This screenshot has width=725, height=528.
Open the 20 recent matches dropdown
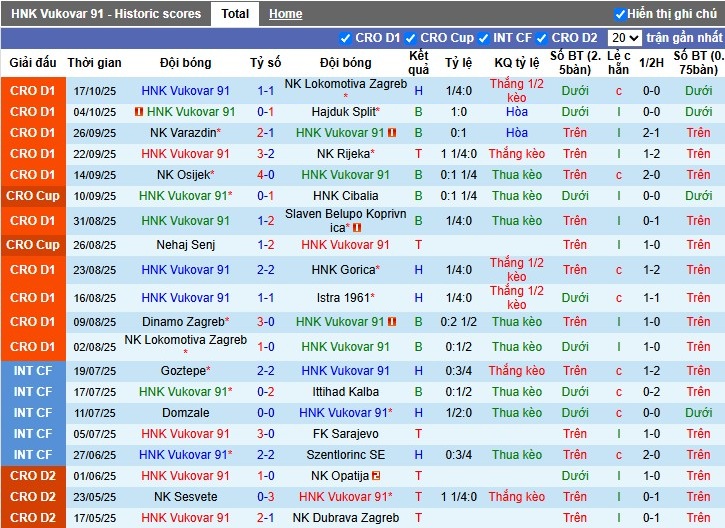tap(624, 38)
